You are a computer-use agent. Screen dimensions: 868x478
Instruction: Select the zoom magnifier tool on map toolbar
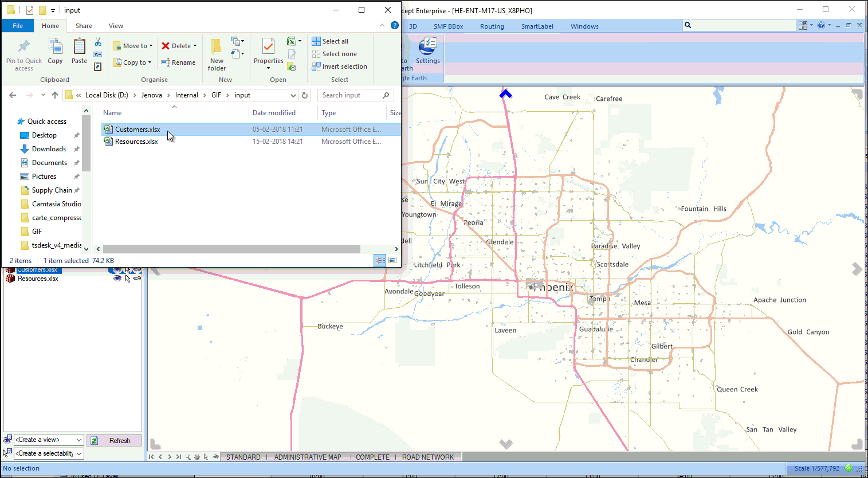[x=189, y=457]
